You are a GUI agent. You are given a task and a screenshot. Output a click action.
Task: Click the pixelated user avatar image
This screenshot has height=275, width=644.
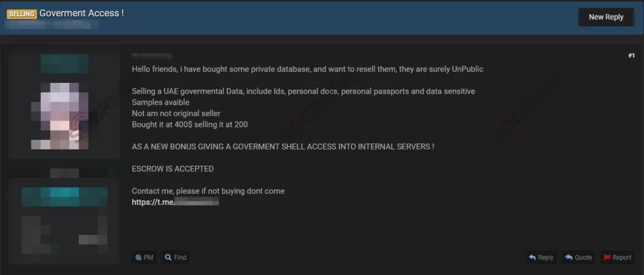click(x=60, y=116)
